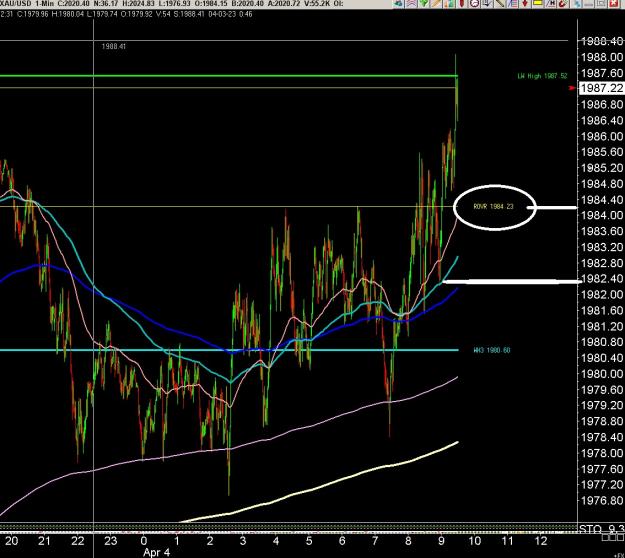Click the 04-03-23 0:46 timestamp in info line
The image size is (625, 558).
(229, 14)
